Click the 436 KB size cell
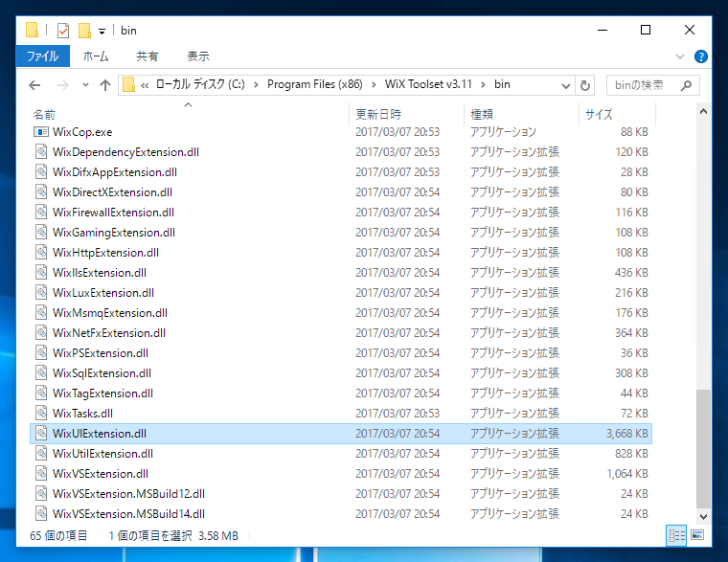The height and width of the screenshot is (562, 728). (631, 273)
